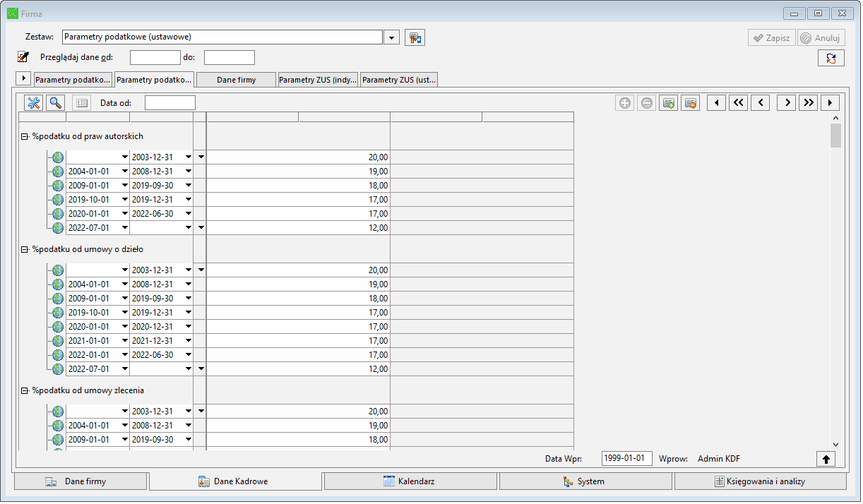The image size is (863, 504).
Task: Click the Zapisz button
Action: (772, 38)
